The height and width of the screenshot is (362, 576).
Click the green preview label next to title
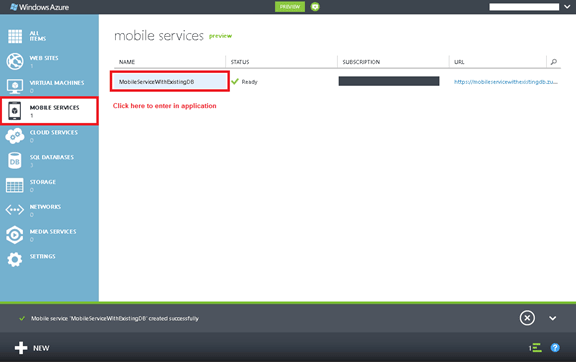click(x=220, y=36)
